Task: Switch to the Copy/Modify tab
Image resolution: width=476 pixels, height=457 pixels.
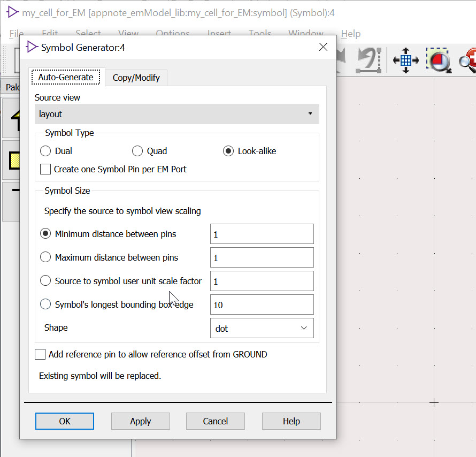Action: point(136,78)
